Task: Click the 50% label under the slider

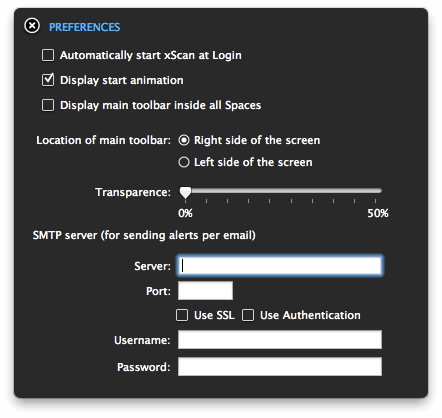Action: coord(378,213)
